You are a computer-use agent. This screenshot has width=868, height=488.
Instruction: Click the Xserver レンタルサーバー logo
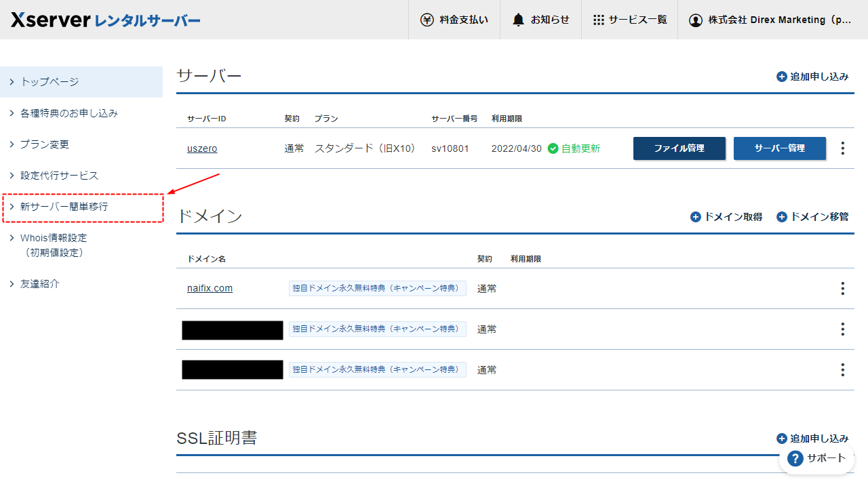click(106, 20)
